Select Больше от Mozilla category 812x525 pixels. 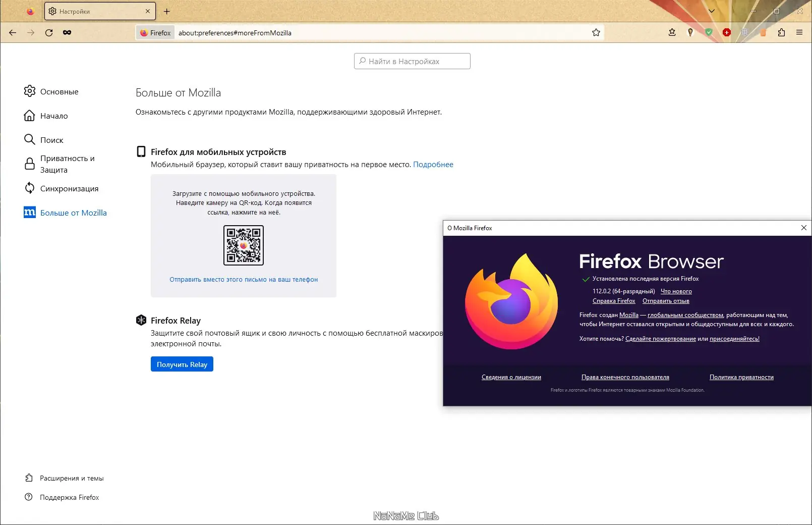65,213
